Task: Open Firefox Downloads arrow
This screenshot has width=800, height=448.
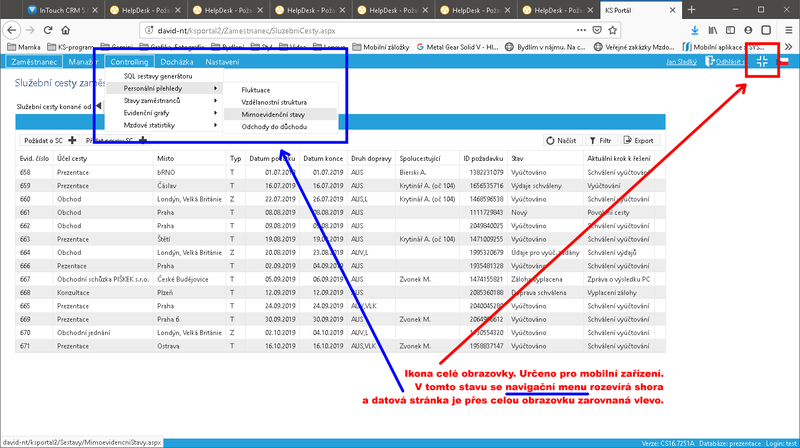Action: pyautogui.click(x=695, y=31)
